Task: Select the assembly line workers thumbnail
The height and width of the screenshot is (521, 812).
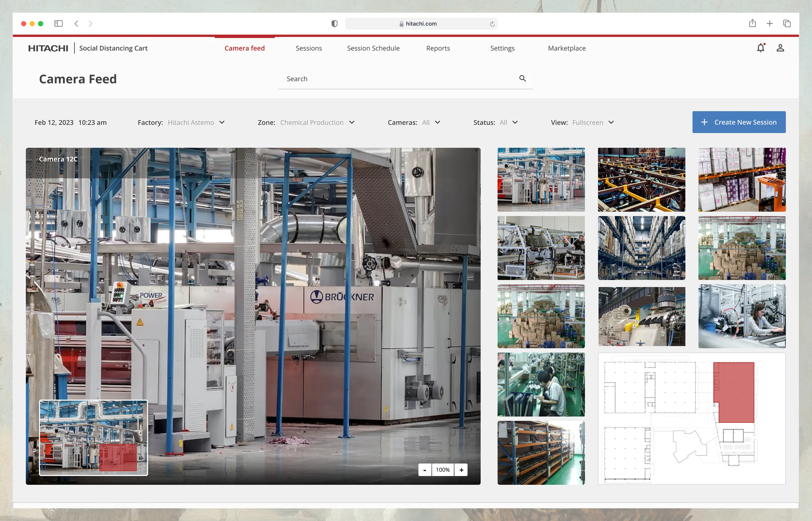Action: [541, 385]
